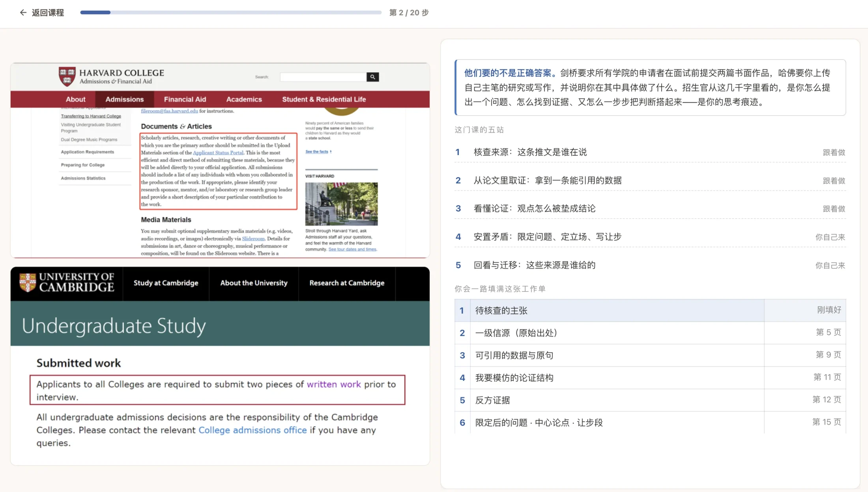The height and width of the screenshot is (492, 868).
Task: Click worksheet row 限定后的问题 · 中心论点 · 让步段
Action: [x=650, y=423]
